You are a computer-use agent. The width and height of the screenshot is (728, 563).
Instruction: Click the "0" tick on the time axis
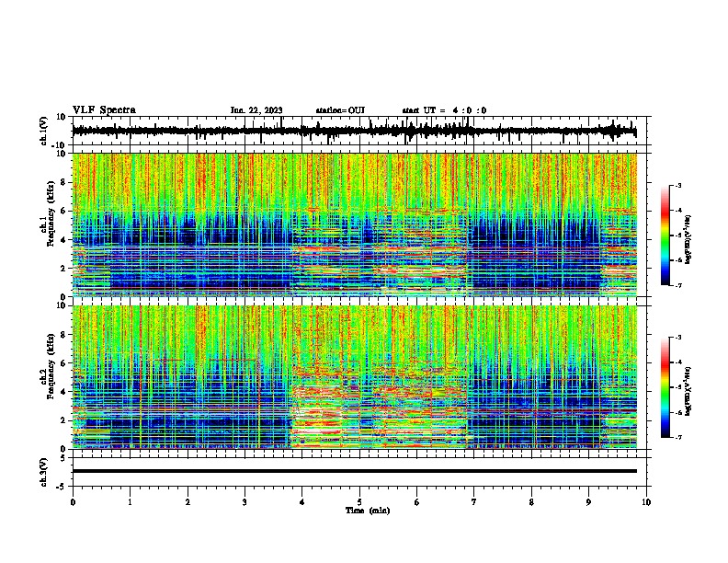73,502
